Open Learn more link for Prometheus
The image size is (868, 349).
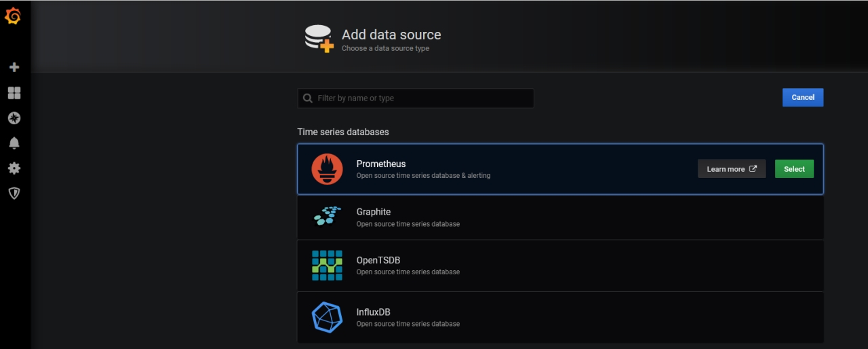click(x=732, y=169)
